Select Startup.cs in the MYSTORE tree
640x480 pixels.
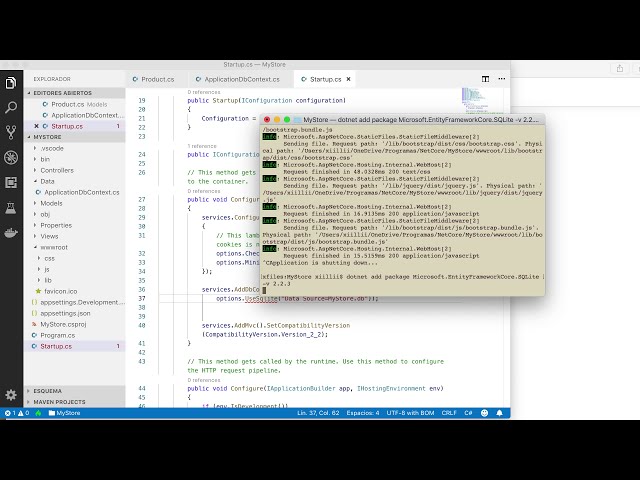click(x=75, y=347)
